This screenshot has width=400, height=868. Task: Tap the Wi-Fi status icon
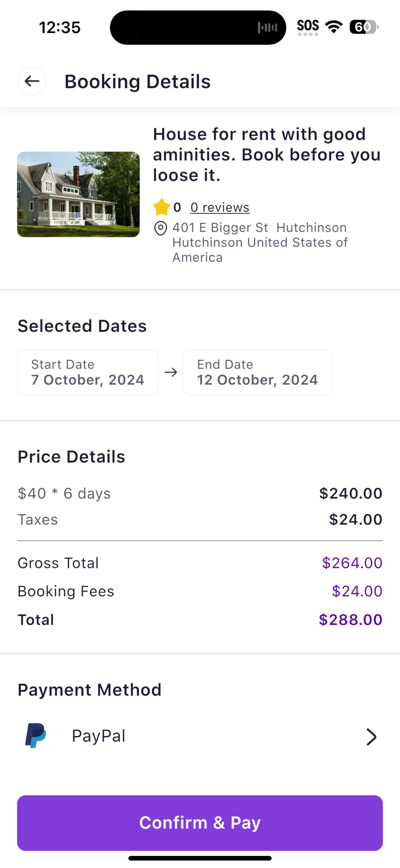(x=334, y=26)
